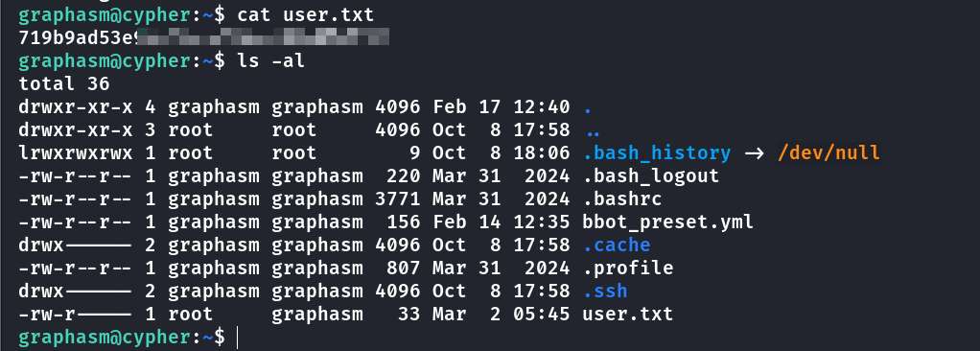Click the arrow between .bash_history and /dev/null
The height and width of the screenshot is (351, 980).
(753, 153)
